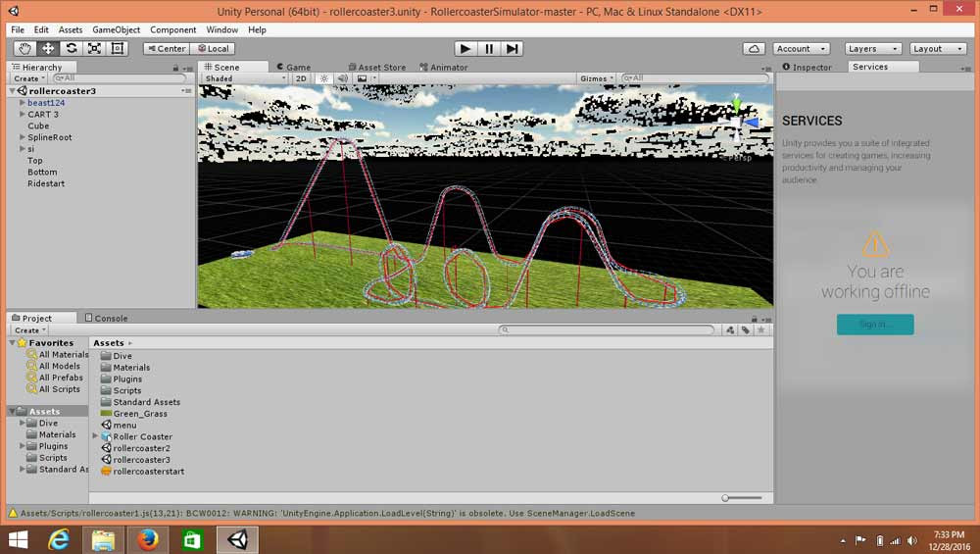The image size is (980, 554).
Task: Search project by type icon
Action: coord(730,330)
